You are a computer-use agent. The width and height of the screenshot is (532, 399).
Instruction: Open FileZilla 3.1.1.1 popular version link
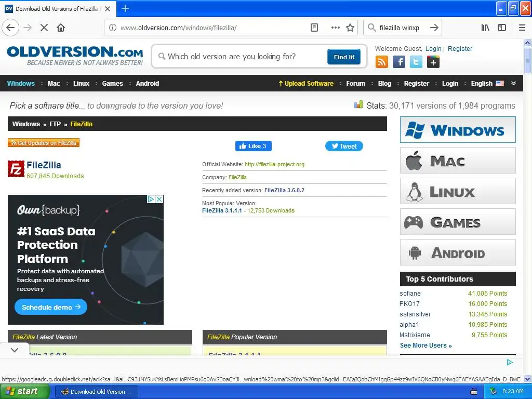[x=222, y=210]
